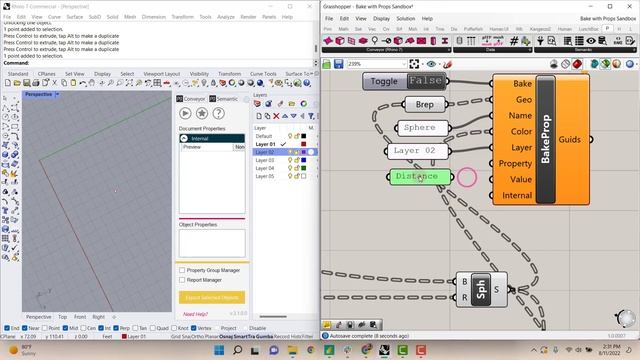
Task: Expand the Semantic group panel in Grasshopper
Action: pyautogui.click(x=634, y=50)
